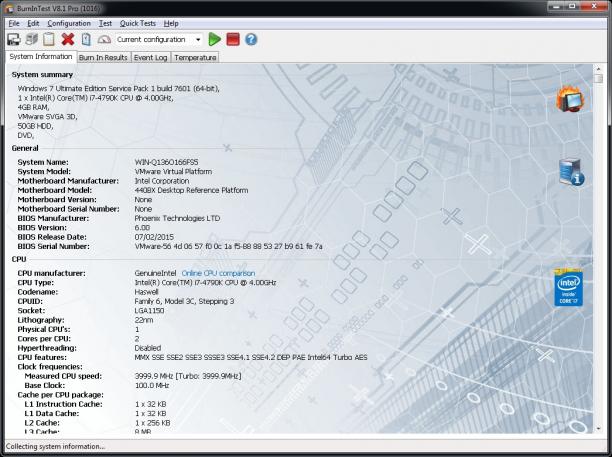
Task: Open the Help menu
Action: 171,23
